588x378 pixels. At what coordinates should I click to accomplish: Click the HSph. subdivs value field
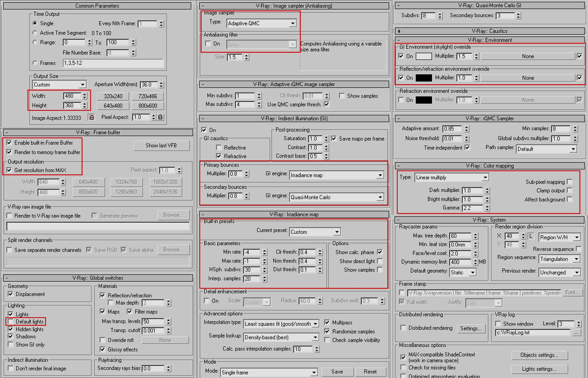click(252, 270)
